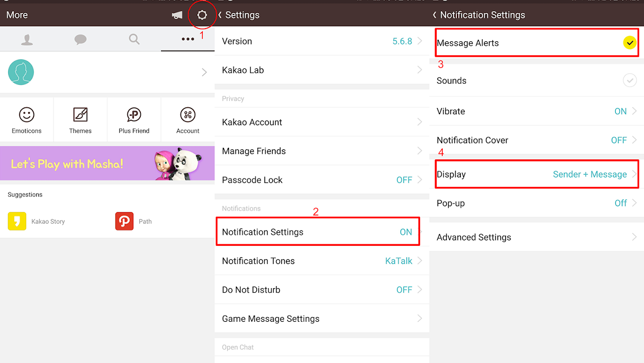Open settings via the gear icon
The height and width of the screenshot is (363, 644).
click(202, 15)
